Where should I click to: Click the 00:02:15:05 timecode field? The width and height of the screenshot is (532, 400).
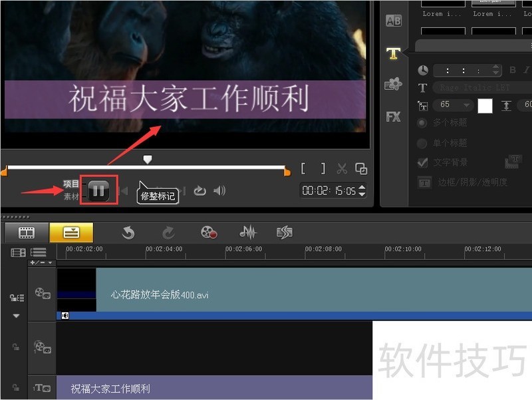pyautogui.click(x=329, y=191)
